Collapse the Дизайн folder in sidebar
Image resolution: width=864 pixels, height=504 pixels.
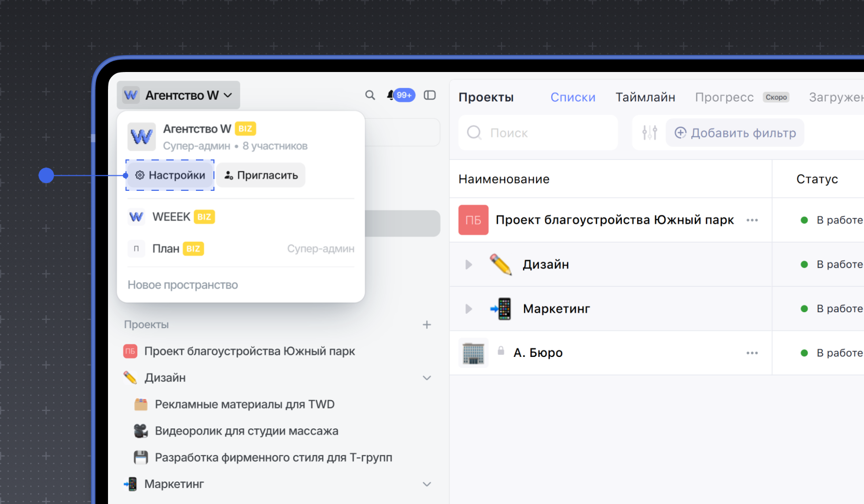coord(426,378)
